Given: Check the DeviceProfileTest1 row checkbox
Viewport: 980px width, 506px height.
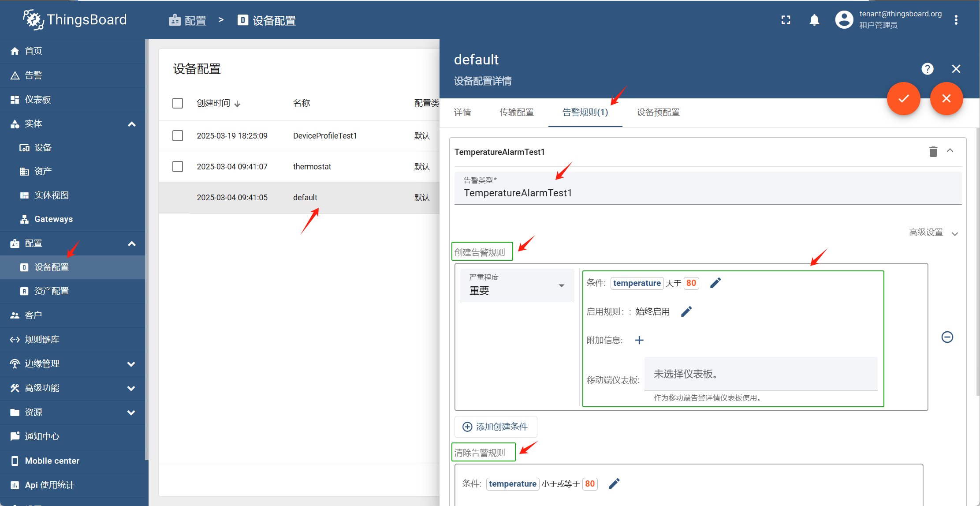Looking at the screenshot, I should tap(178, 135).
